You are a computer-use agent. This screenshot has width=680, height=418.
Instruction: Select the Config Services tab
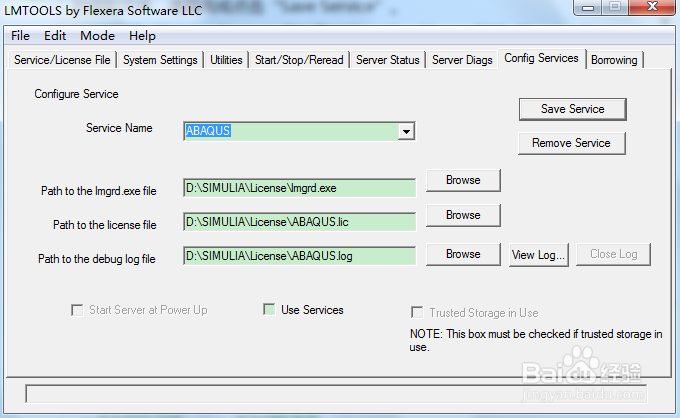click(541, 58)
